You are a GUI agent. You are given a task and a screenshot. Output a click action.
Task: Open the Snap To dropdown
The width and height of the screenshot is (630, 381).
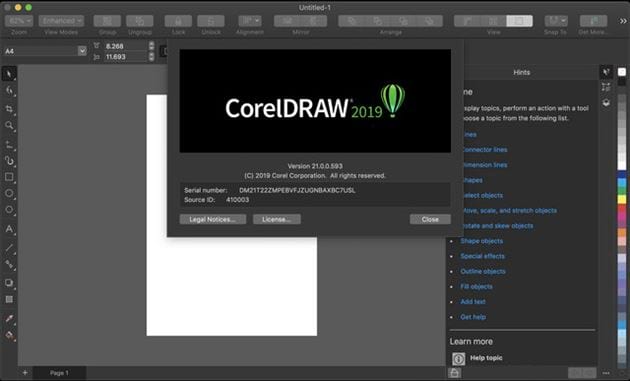(x=556, y=21)
